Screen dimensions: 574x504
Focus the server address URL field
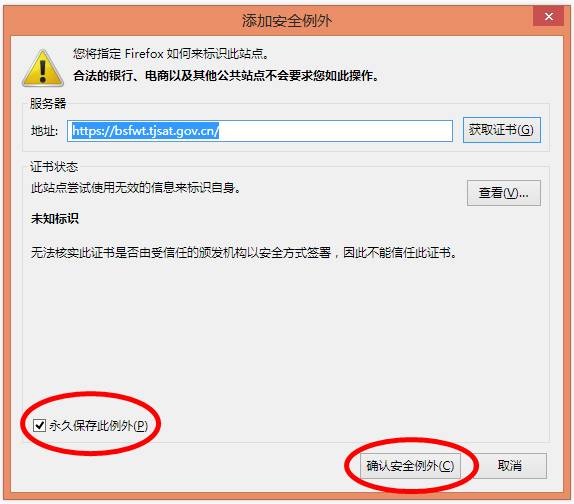coord(260,131)
